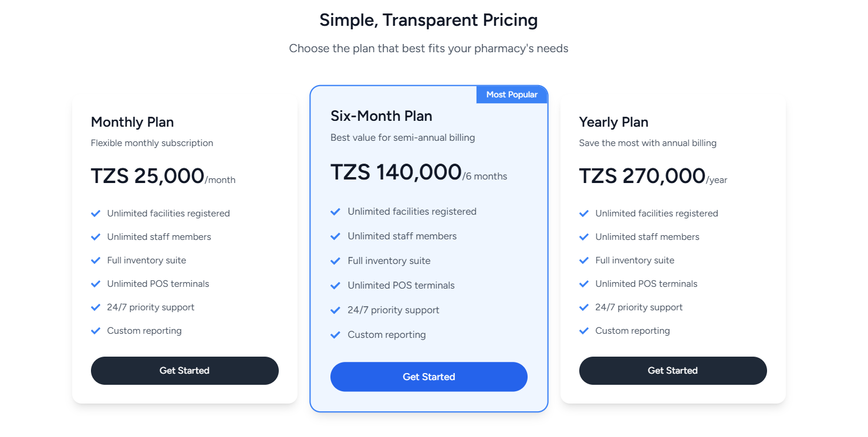Click Get Started on the Monthly Plan
Screen dimensions: 868x437
(184, 371)
